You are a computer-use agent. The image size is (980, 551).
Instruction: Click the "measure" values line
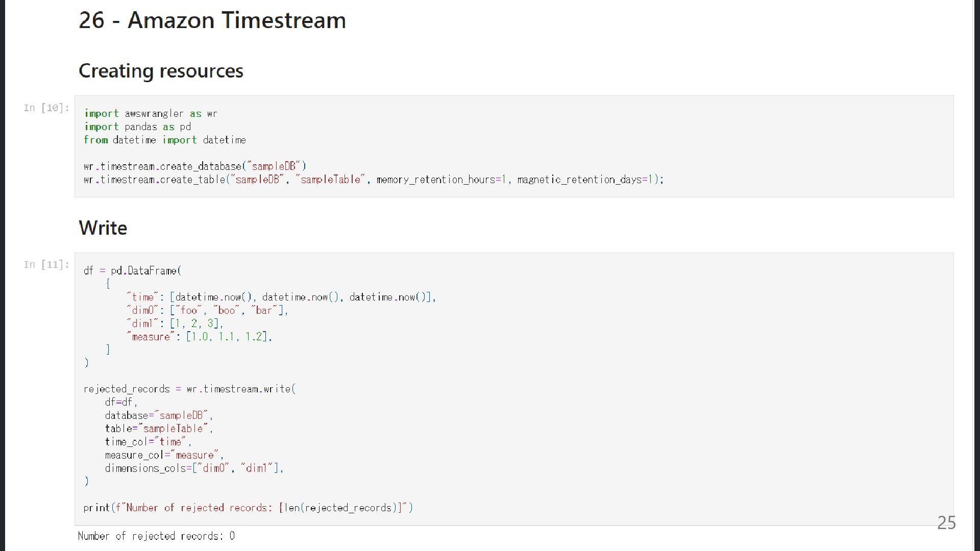point(199,337)
